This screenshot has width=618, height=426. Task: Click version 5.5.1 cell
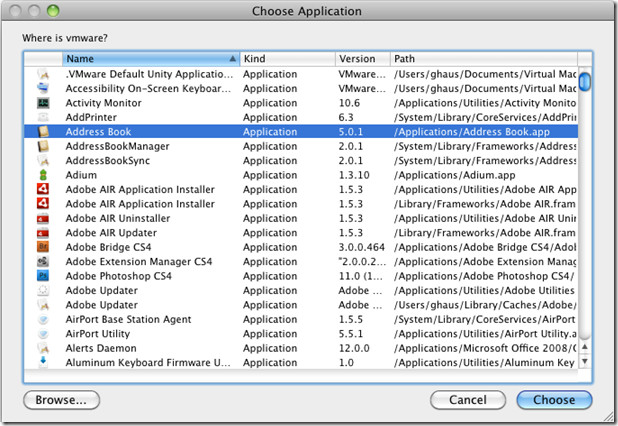click(350, 334)
